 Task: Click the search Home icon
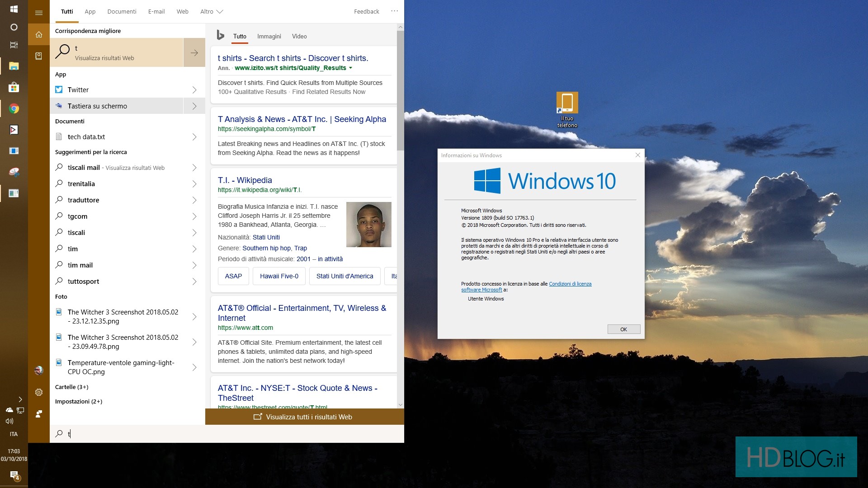39,34
